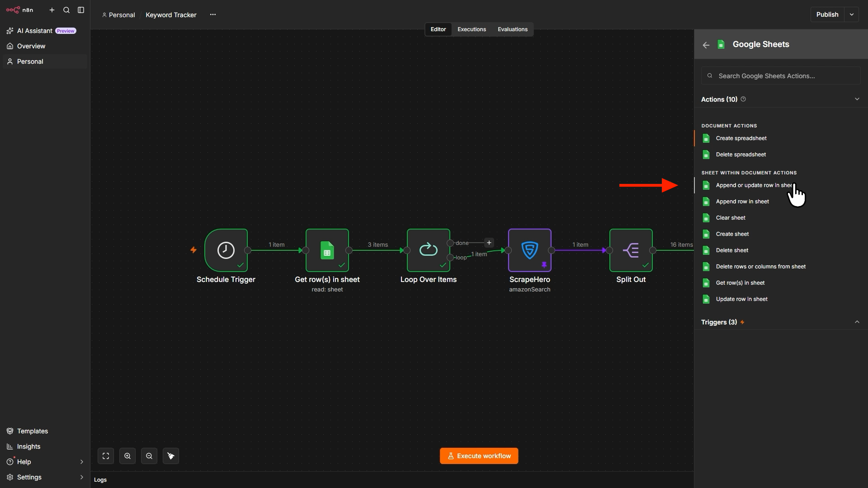Show Actions info tooltip icon
The image size is (868, 488).
click(x=743, y=99)
